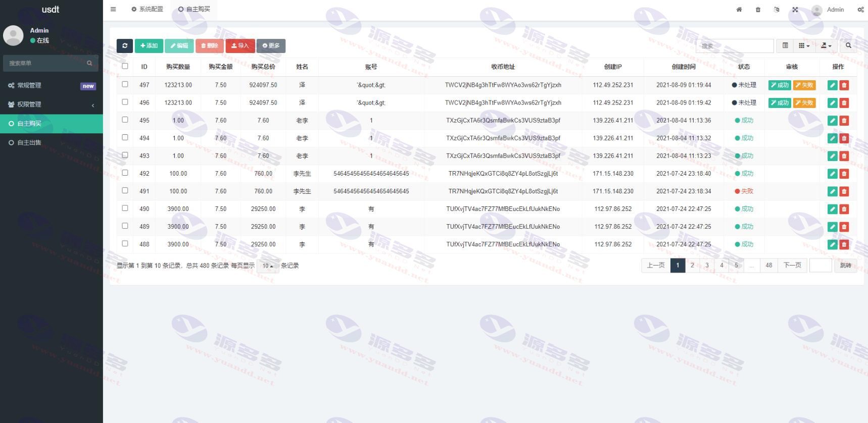Open 自主购买 in the sidebar

click(52, 124)
